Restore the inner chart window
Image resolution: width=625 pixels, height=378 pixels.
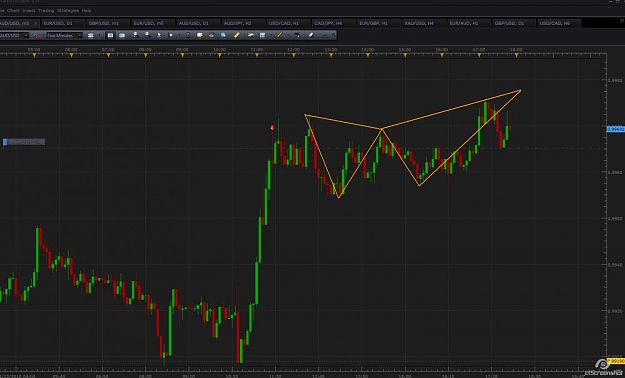[x=621, y=21]
